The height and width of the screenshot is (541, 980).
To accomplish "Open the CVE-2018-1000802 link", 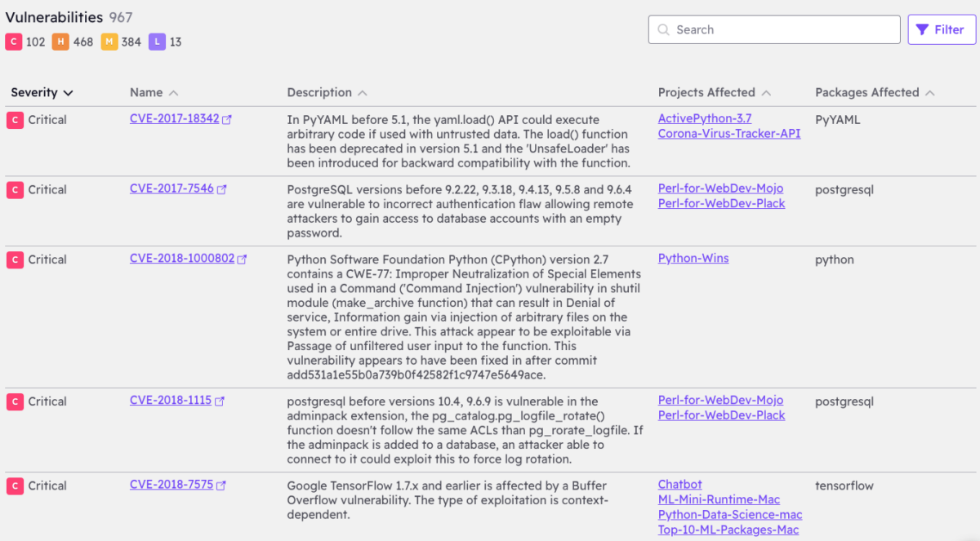I will click(182, 259).
